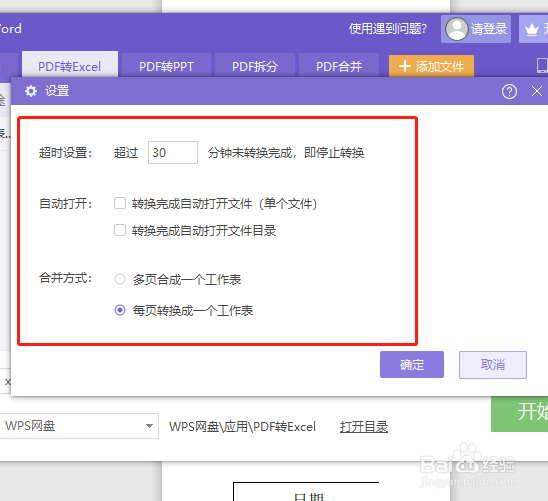The image size is (548, 501).
Task: Close the settings dialog with X
Action: [536, 92]
